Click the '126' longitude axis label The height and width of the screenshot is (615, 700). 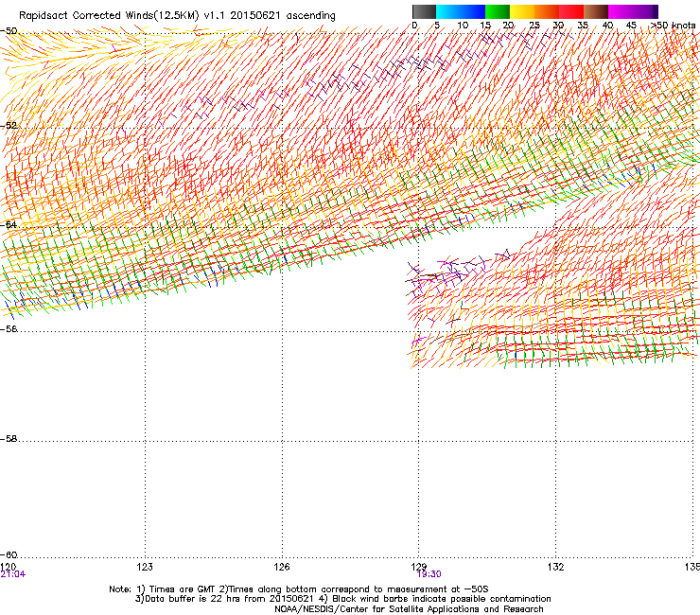pos(282,567)
